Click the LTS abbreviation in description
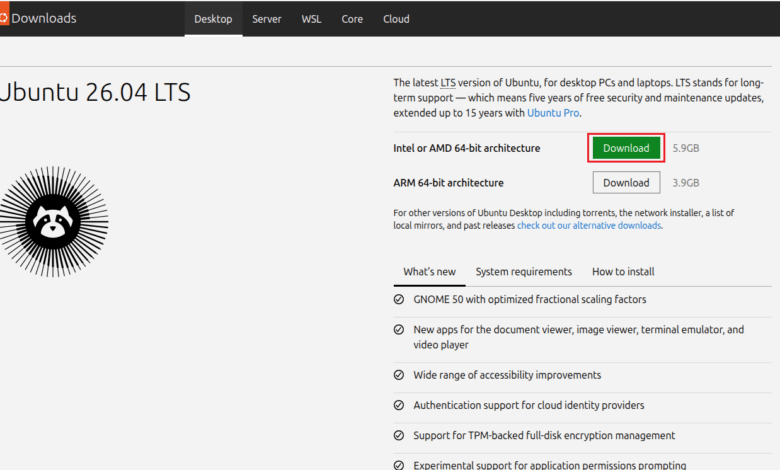Image resolution: width=780 pixels, height=470 pixels. (x=448, y=83)
